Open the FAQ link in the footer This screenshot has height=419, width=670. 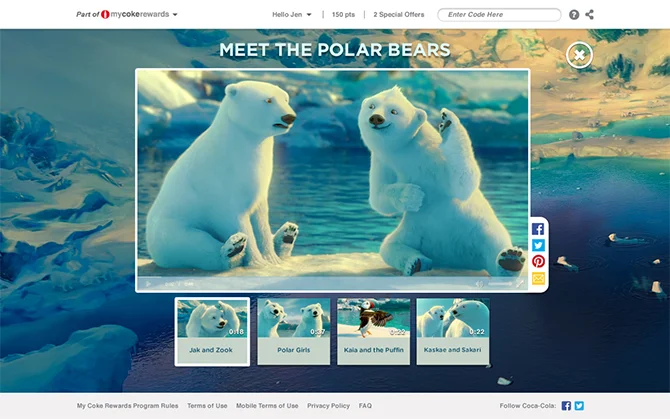tap(365, 406)
